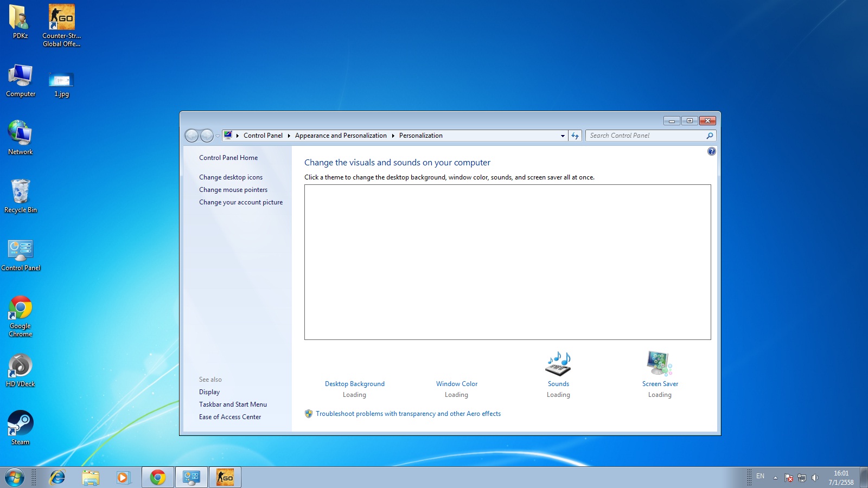The width and height of the screenshot is (868, 488).
Task: Open the volume speaker tray icon
Action: coord(815,478)
